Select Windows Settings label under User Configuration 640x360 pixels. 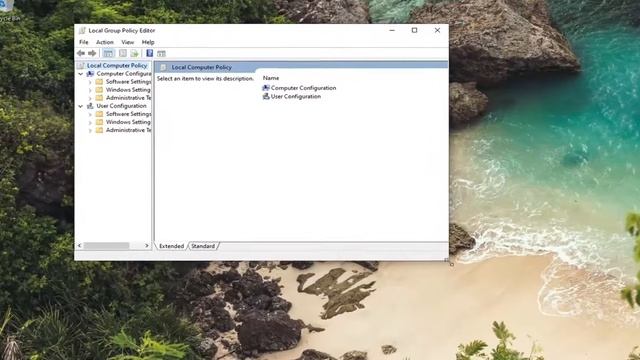click(128, 122)
